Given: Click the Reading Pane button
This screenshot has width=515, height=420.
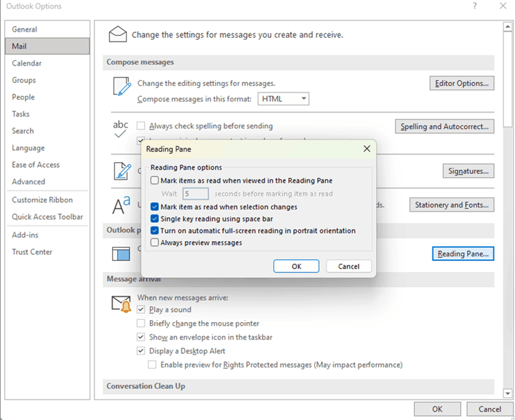Looking at the screenshot, I should coord(463,254).
